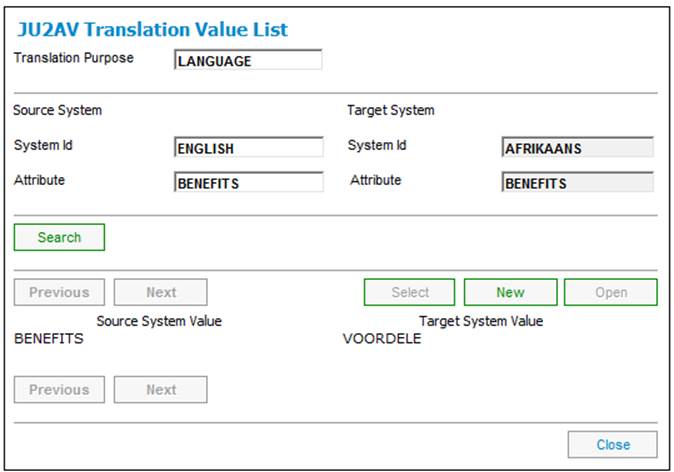Focus the Translation Purpose LANGUAGE field

click(x=248, y=60)
